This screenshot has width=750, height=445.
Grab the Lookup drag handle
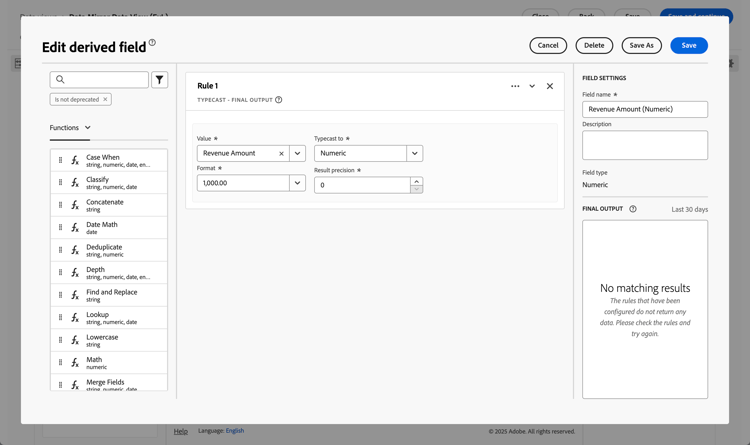(60, 318)
